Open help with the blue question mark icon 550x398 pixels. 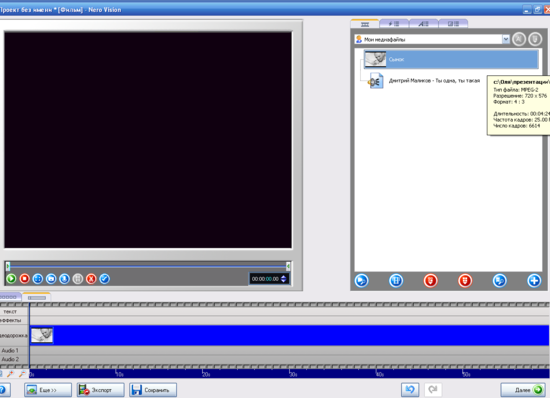(3, 390)
